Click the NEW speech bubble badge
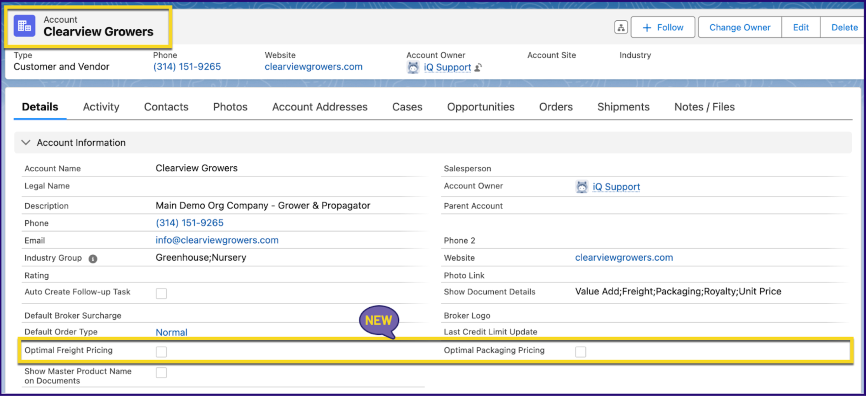The image size is (868, 398). coord(379,321)
